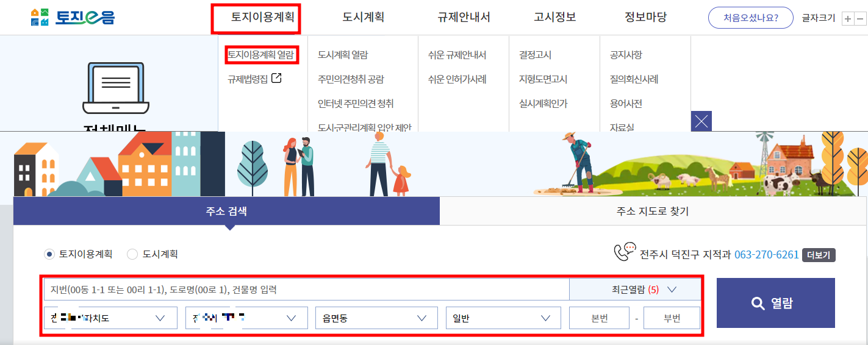Click the 처음오셨나요? button
The image size is (868, 345).
(x=751, y=18)
